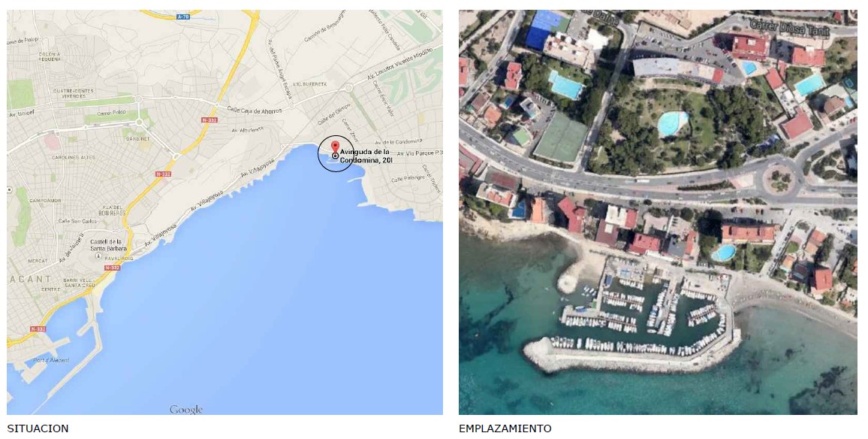
Task: Click the round pool in the park
Action: [673, 123]
